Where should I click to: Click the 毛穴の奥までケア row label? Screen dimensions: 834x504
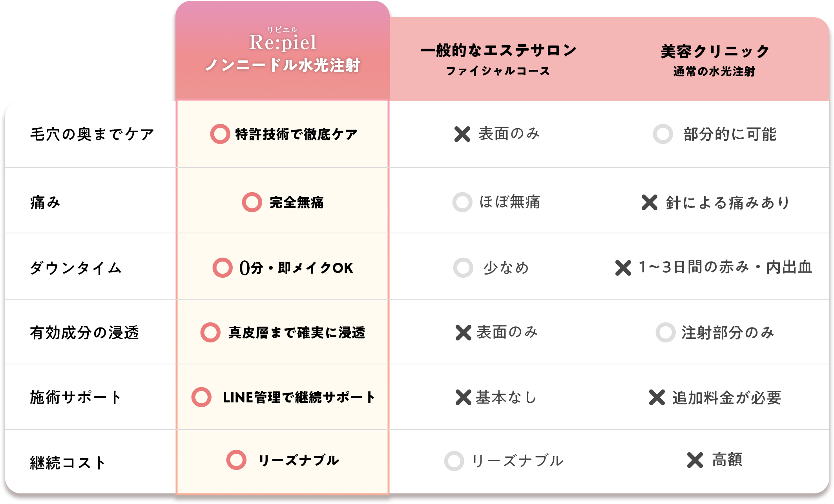pyautogui.click(x=92, y=134)
